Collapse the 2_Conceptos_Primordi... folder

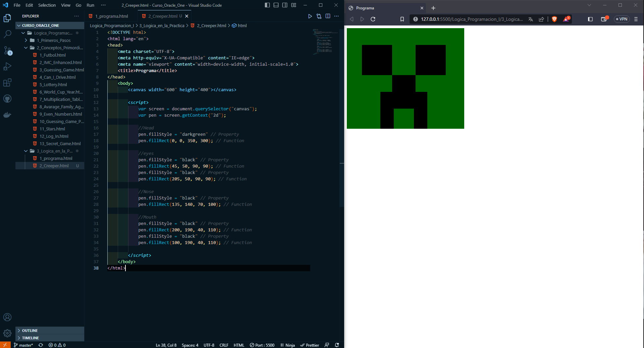coord(50,48)
